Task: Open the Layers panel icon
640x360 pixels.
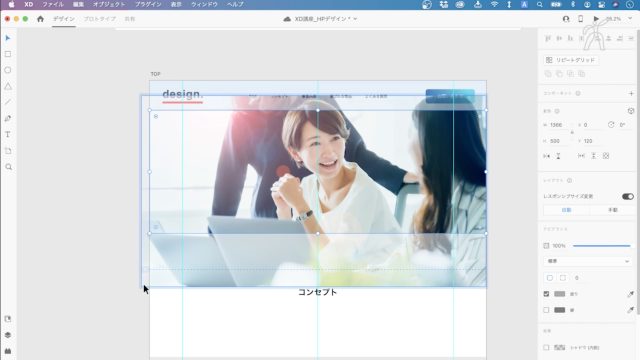Action: coord(8,335)
